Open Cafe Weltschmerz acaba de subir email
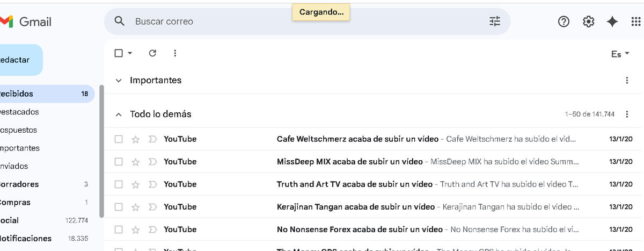Viewport: 644px width, 251px height. (x=374, y=139)
